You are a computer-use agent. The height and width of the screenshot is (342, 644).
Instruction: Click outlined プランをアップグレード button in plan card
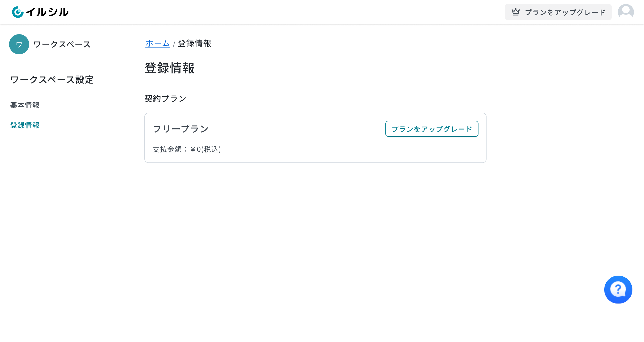pyautogui.click(x=432, y=129)
